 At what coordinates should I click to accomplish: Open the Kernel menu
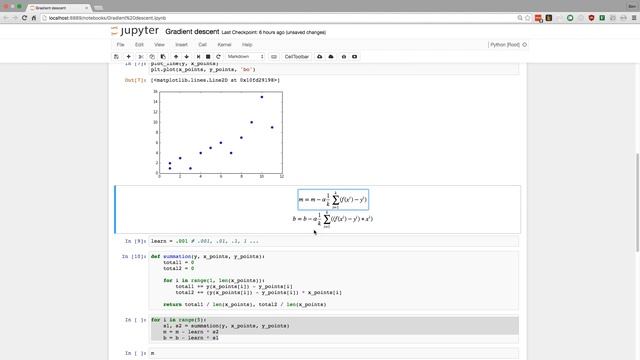coord(224,44)
